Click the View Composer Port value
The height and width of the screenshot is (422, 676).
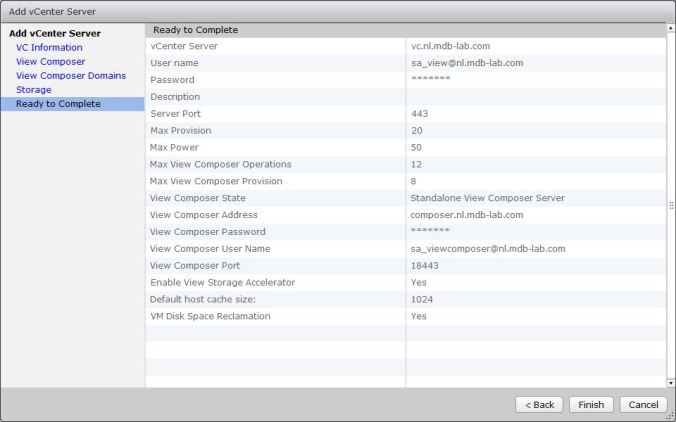click(x=424, y=266)
